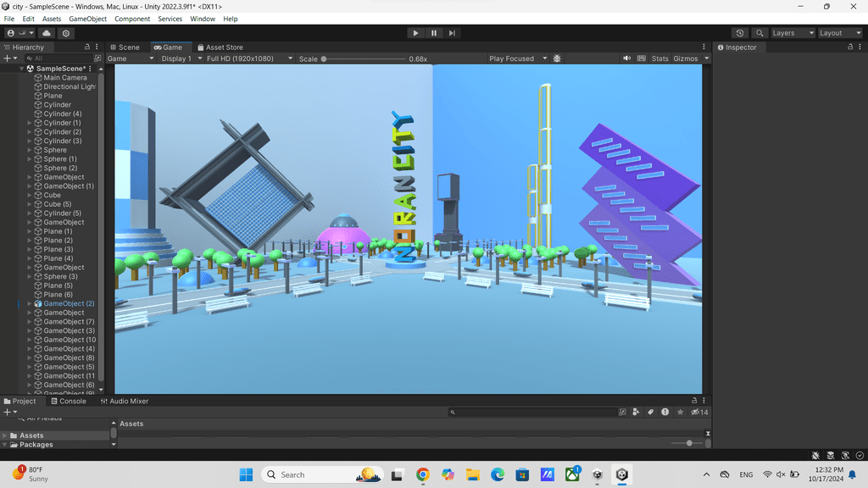Switch to the Scene tab
868x488 pixels.
click(x=125, y=47)
